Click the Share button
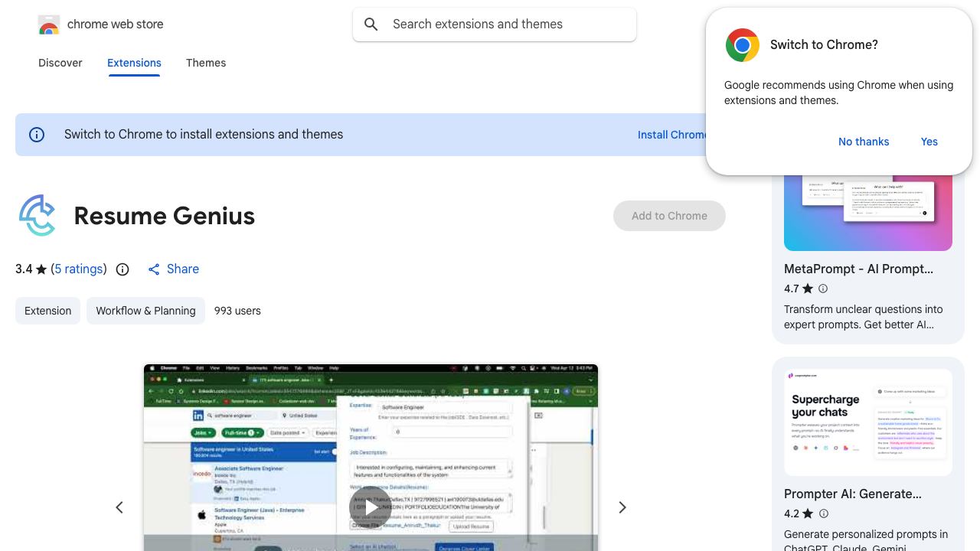The height and width of the screenshot is (551, 980). point(174,269)
